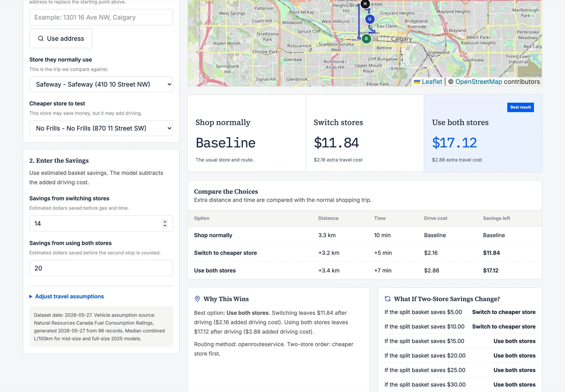This screenshot has width=565, height=392.
Task: Click the green O marker on map
Action: point(366,39)
